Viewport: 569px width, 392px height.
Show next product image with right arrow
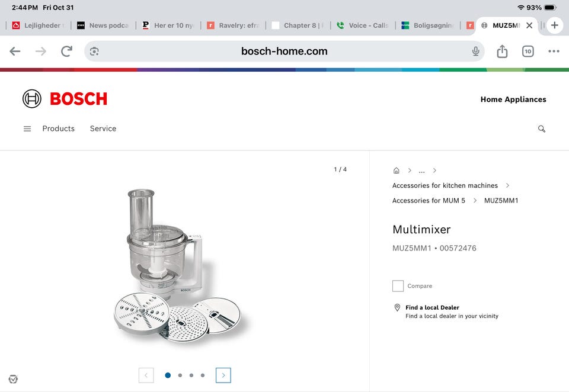(x=223, y=375)
